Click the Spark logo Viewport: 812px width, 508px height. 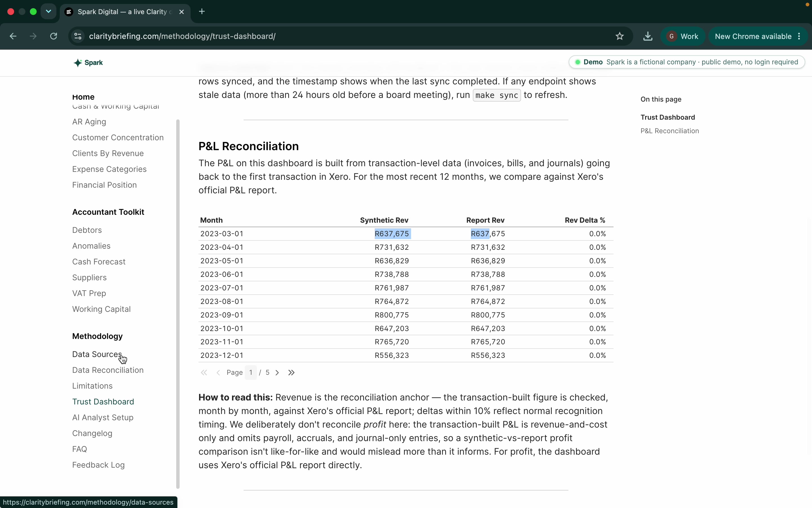click(88, 62)
